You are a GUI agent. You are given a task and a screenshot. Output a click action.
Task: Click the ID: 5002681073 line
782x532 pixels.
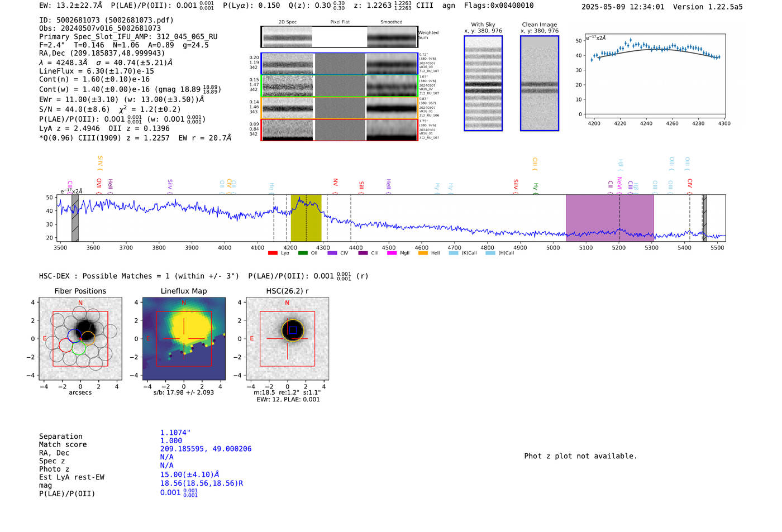coord(106,20)
